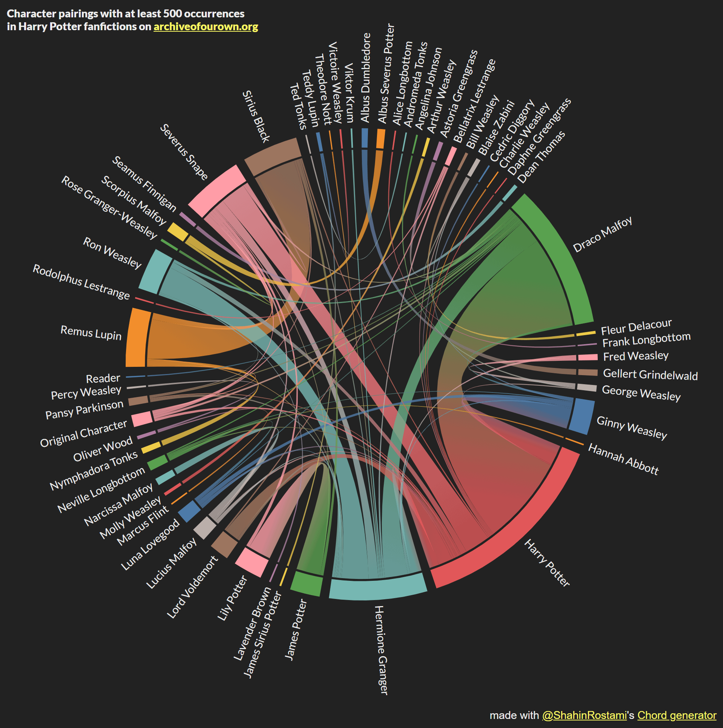Click the Cedric Diggory label
The height and width of the screenshot is (728, 723).
512,131
